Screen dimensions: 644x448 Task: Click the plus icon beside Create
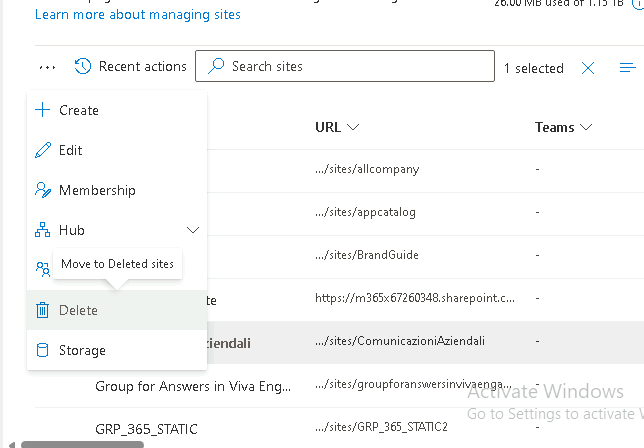[42, 110]
